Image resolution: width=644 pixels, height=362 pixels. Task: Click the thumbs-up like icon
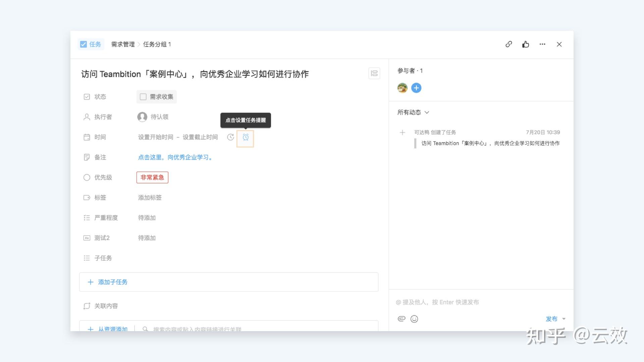525,44
